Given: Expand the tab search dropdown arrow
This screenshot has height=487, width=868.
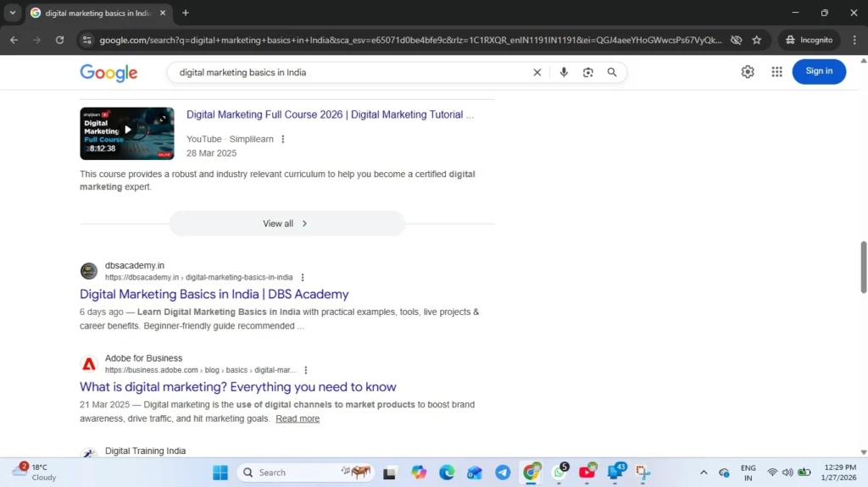Looking at the screenshot, I should point(13,13).
